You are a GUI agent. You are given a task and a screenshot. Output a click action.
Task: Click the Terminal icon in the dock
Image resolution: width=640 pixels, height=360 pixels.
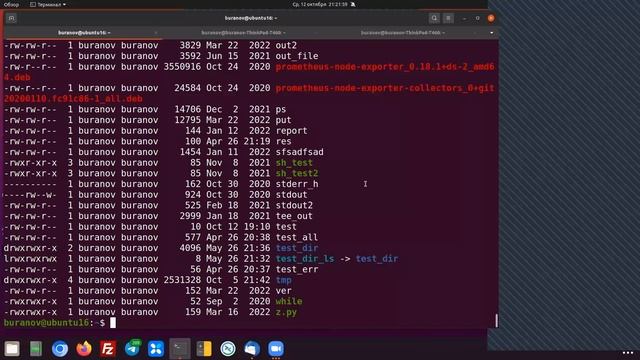point(180,349)
